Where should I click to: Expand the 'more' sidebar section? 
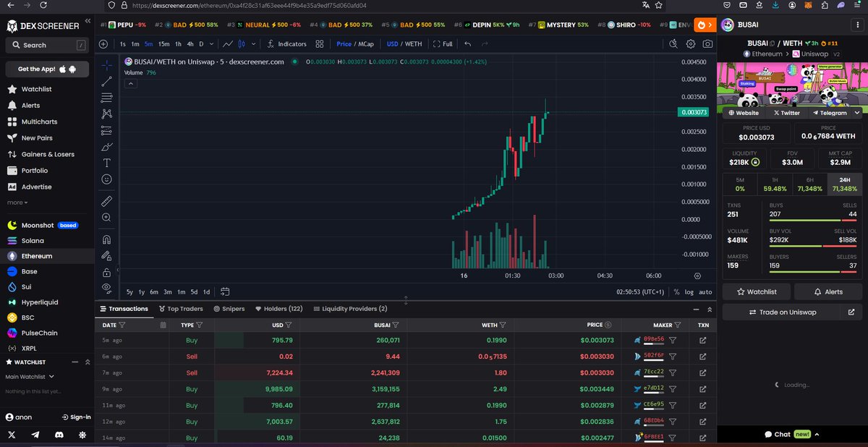17,203
